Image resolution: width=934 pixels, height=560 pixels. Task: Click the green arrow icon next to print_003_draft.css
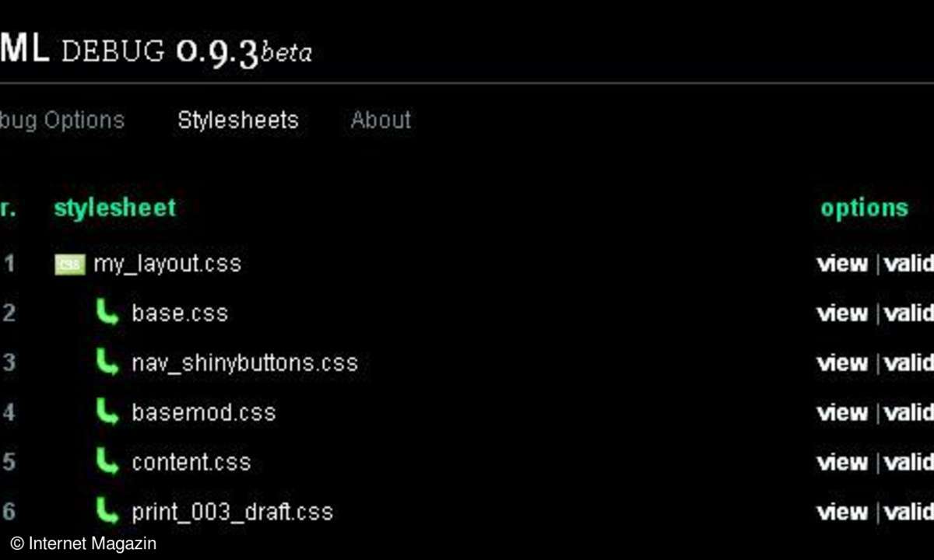tap(107, 512)
